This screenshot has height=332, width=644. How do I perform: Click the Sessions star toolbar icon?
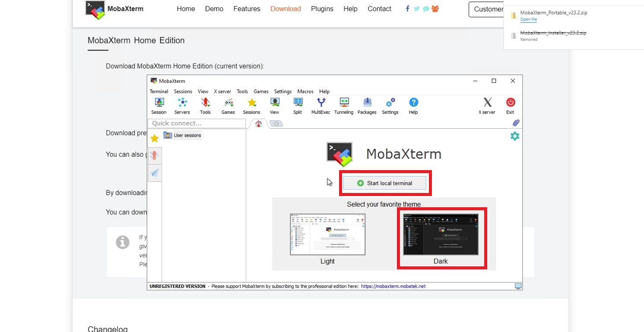(x=251, y=106)
